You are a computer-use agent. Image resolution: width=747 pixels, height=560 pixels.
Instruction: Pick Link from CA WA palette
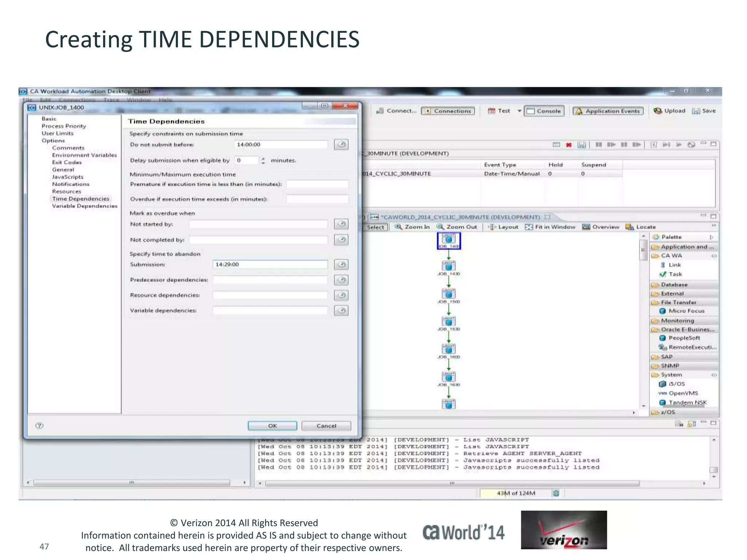pyautogui.click(x=671, y=265)
